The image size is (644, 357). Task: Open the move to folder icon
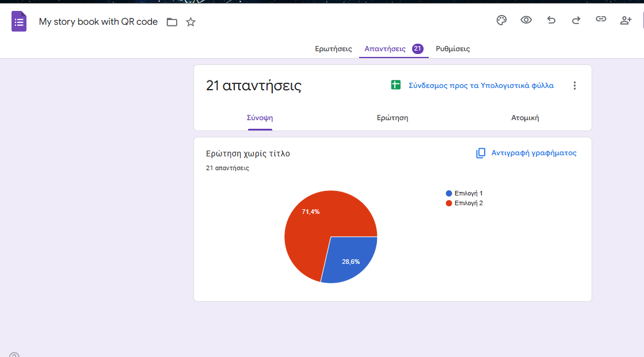tap(172, 22)
